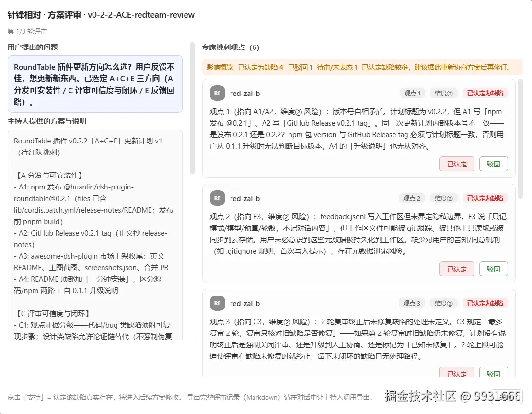Click 已认定为缺陷 4 count in banner
Screen dimensions: 532x414
pos(261,67)
